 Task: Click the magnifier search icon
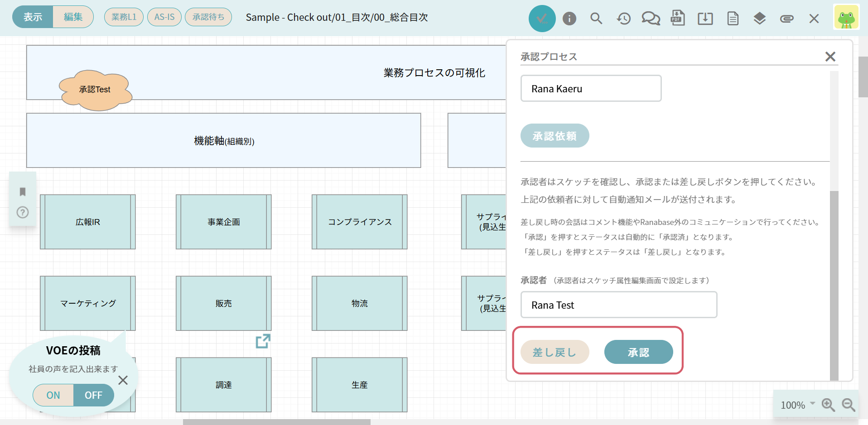coord(596,19)
